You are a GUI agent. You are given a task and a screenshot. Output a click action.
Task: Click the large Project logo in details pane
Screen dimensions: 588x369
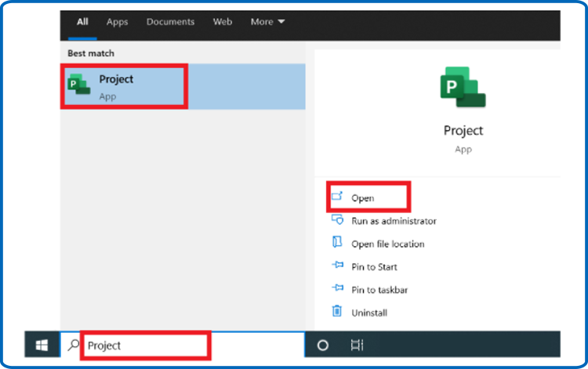(x=463, y=87)
